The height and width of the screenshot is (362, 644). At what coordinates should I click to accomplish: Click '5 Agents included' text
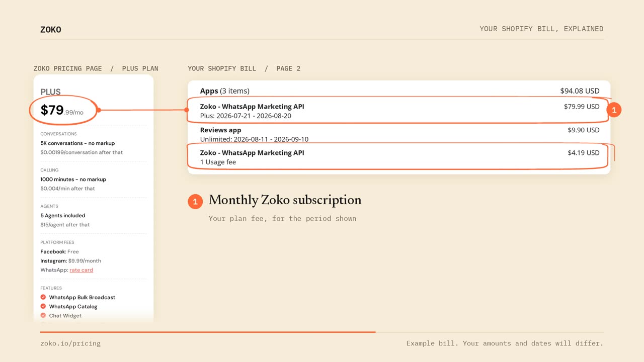pos(63,216)
